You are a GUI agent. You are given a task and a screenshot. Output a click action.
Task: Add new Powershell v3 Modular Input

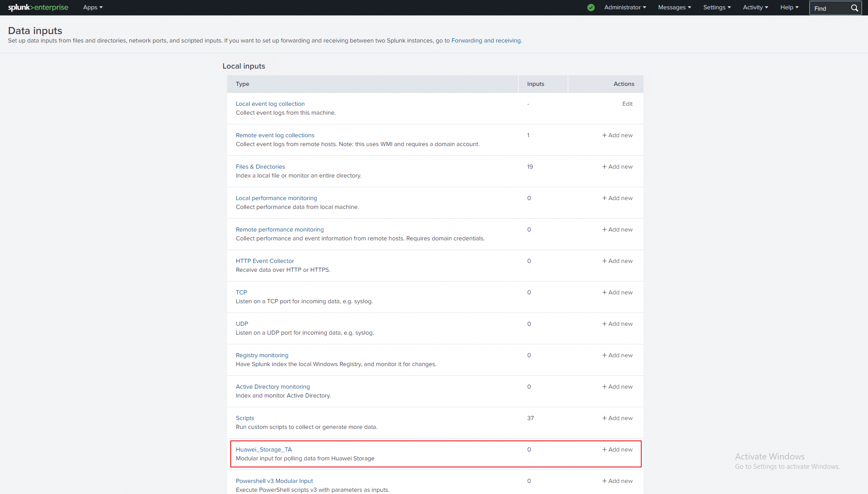[617, 481]
